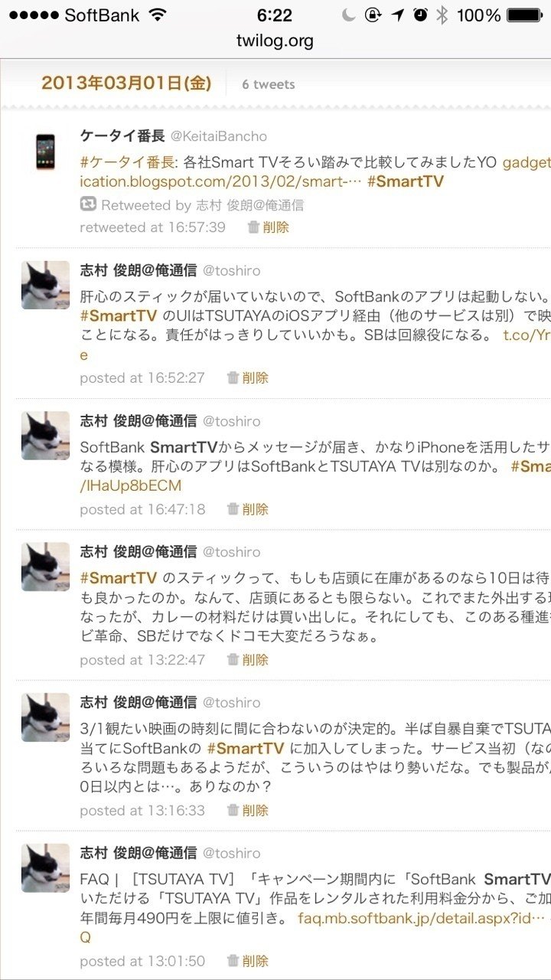Screen dimensions: 551x980
Task: Open the #SmartTV hashtag in KeitaiBancho's tweet
Action: pyautogui.click(x=406, y=181)
